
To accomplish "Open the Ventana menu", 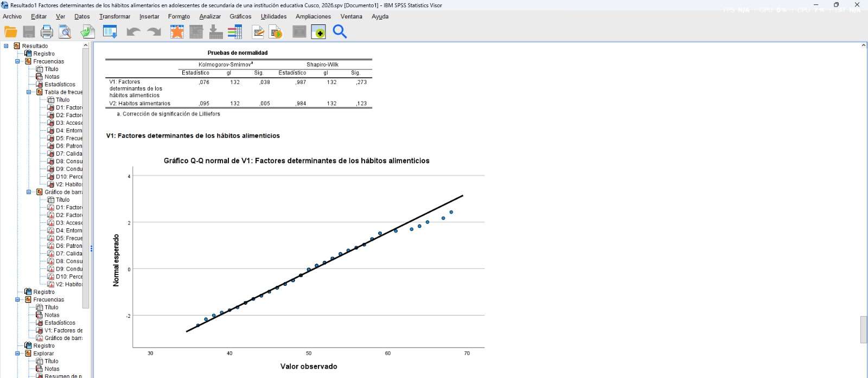I will pyautogui.click(x=351, y=17).
